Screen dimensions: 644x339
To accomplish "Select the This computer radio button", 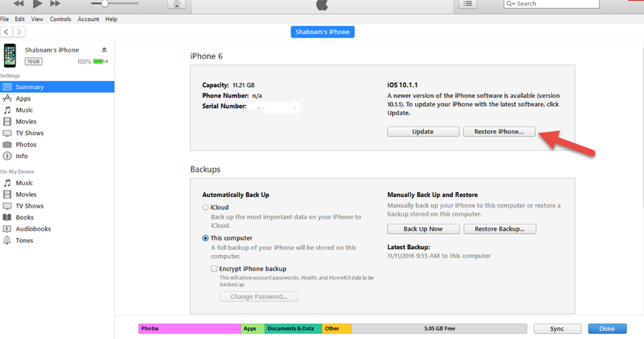I will [205, 238].
